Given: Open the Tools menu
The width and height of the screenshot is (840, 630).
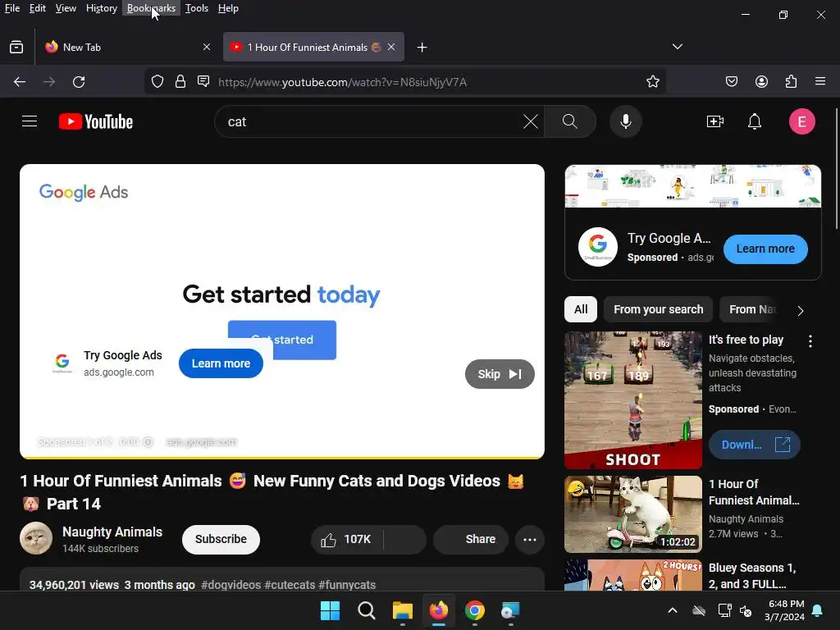Looking at the screenshot, I should (197, 8).
